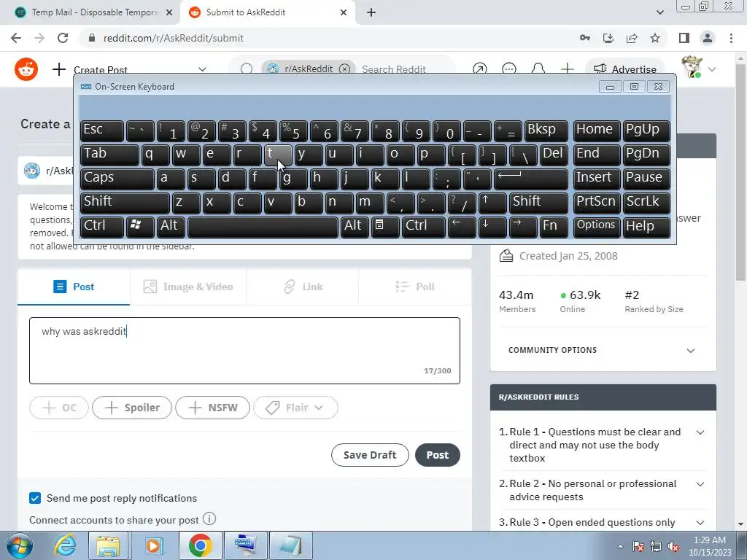Viewport: 747px width, 560px height.
Task: Open Chrome tab search dropdown
Action: 659,12
